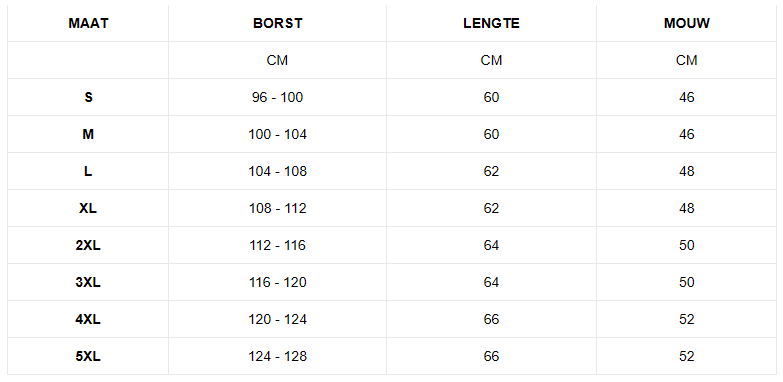Click the chest value 112 - 116
Image resolution: width=783 pixels, height=382 pixels.
(278, 245)
